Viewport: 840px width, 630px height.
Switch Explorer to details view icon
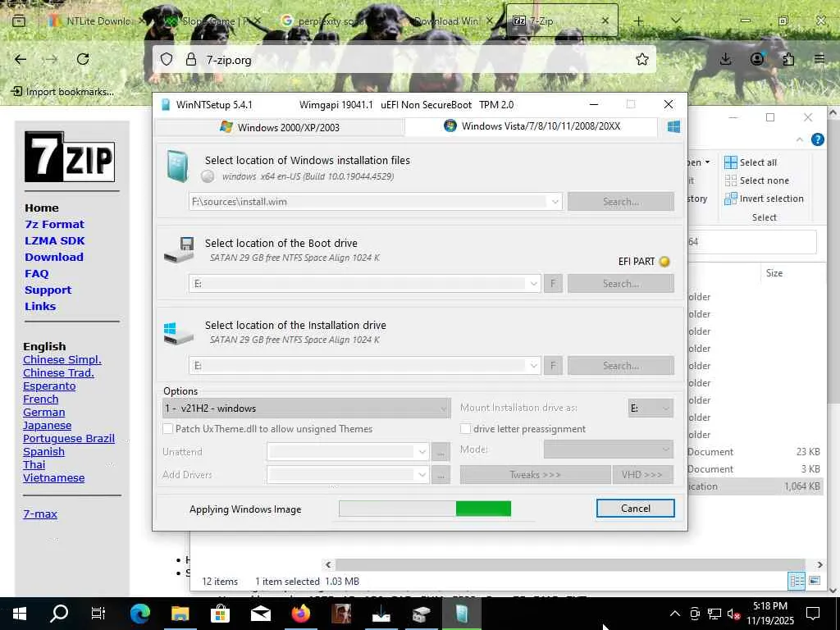[797, 582]
